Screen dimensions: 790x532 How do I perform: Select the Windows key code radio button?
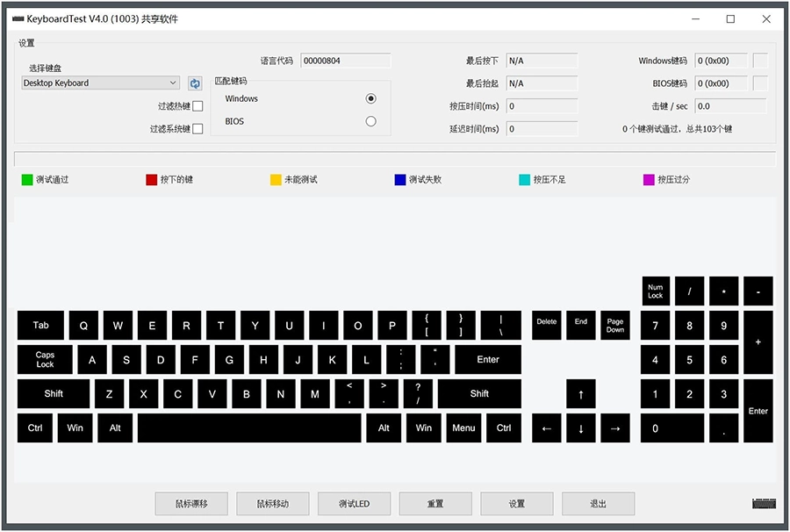click(370, 98)
